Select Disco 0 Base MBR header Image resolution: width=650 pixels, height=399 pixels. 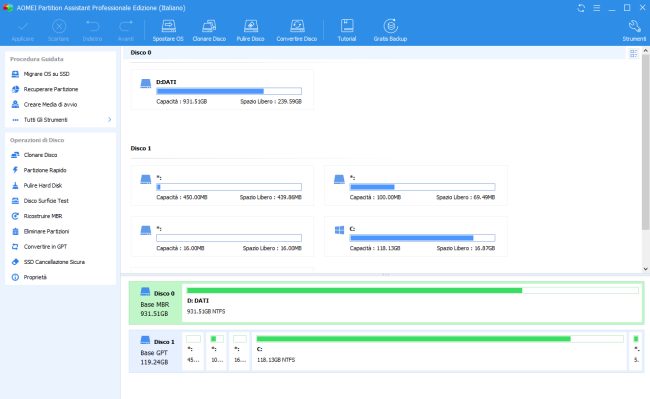[x=155, y=303]
